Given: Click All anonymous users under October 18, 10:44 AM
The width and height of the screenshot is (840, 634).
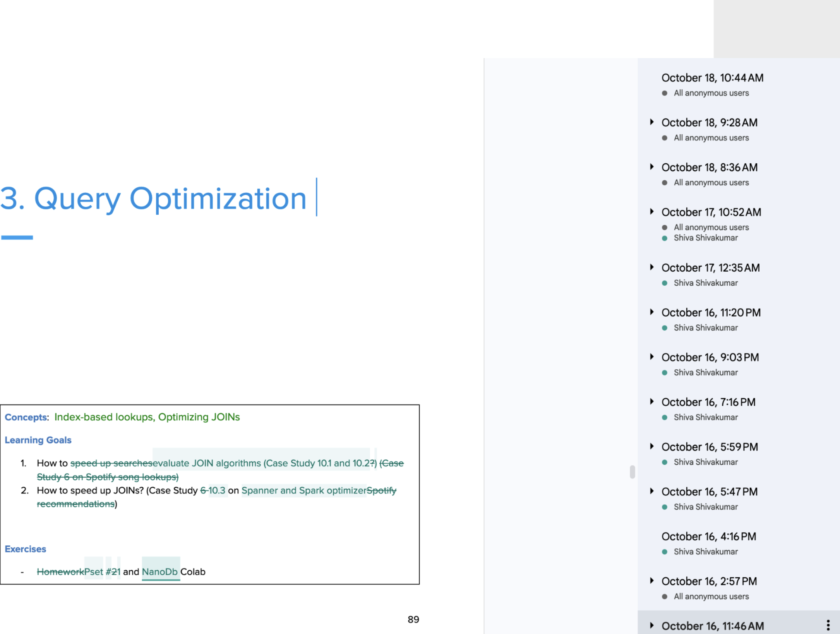Looking at the screenshot, I should (711, 93).
